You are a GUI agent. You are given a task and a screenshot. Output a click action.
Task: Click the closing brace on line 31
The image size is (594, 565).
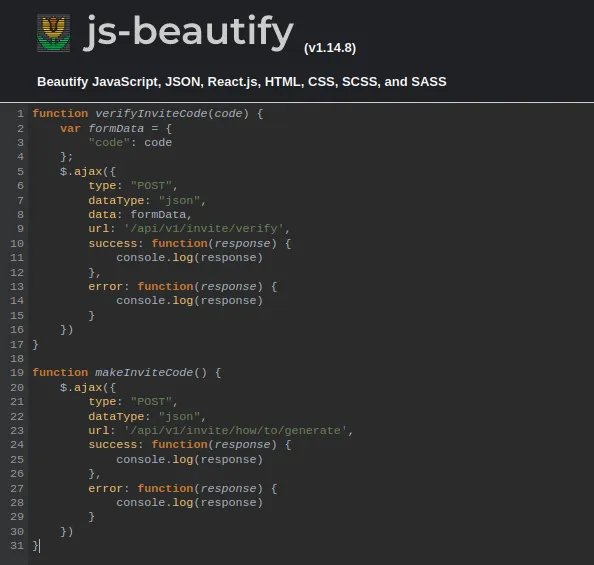(x=35, y=546)
